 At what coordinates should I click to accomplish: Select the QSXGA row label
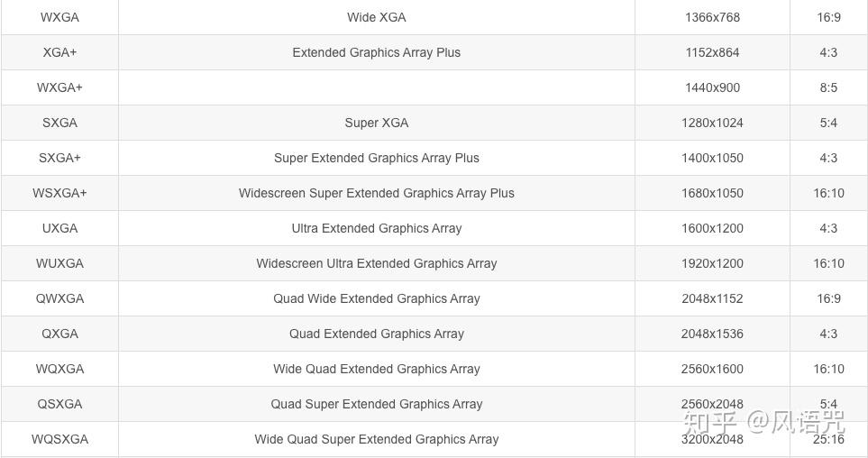59,404
